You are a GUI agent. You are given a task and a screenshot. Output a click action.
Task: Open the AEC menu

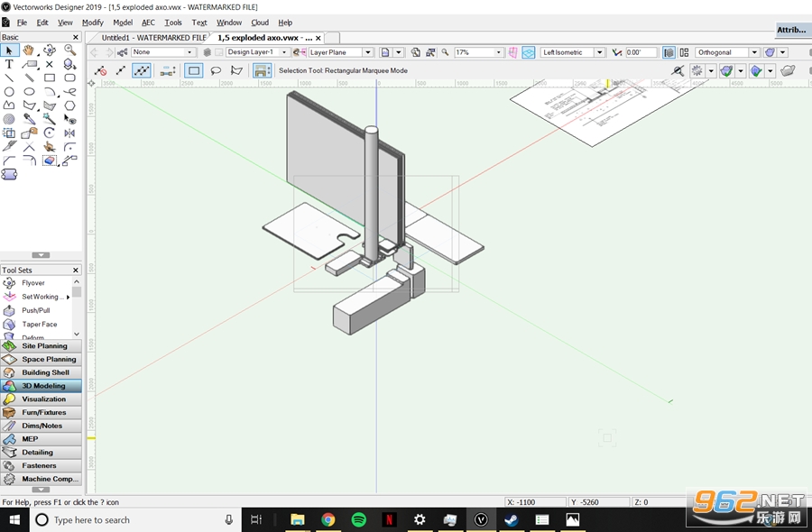pyautogui.click(x=148, y=23)
